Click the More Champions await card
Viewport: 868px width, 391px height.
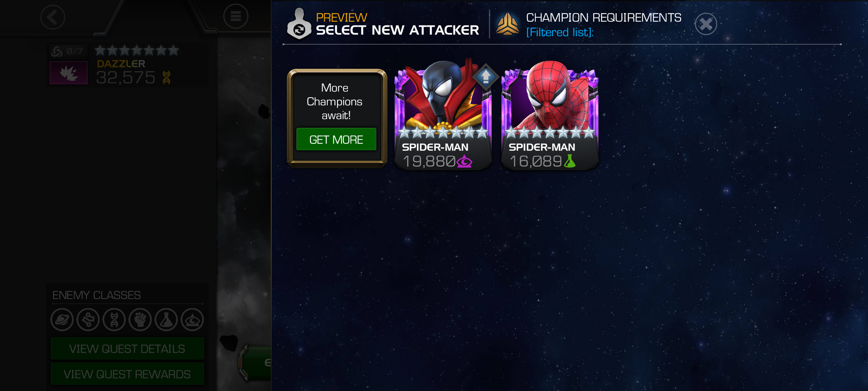[337, 118]
